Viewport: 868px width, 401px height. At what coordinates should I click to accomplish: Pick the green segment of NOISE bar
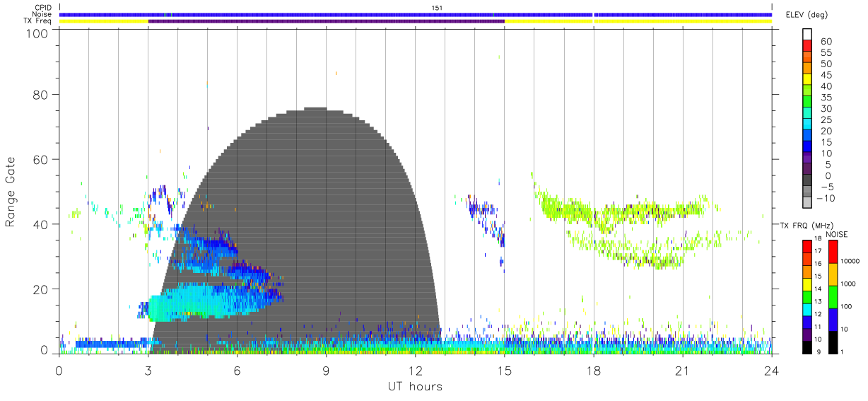point(833,296)
